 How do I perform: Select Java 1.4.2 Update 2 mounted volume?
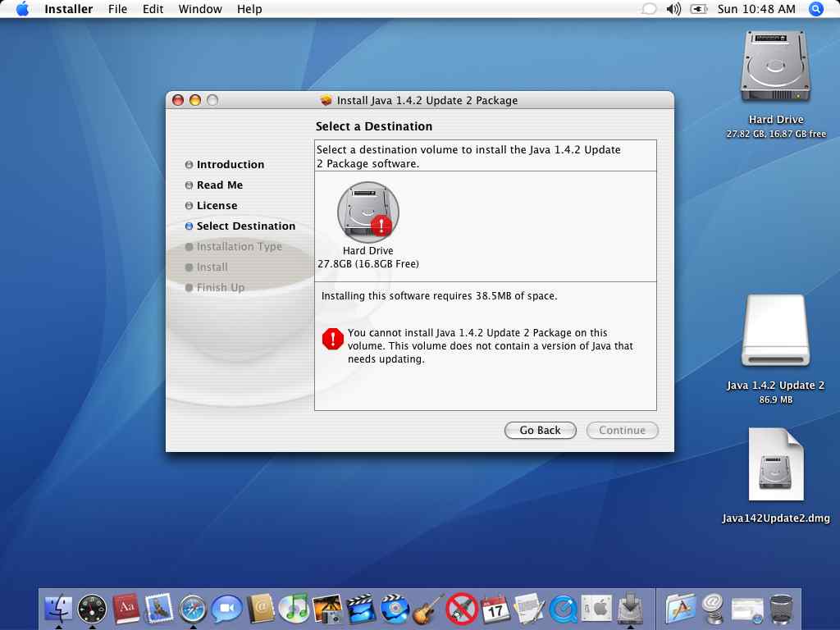(x=775, y=331)
